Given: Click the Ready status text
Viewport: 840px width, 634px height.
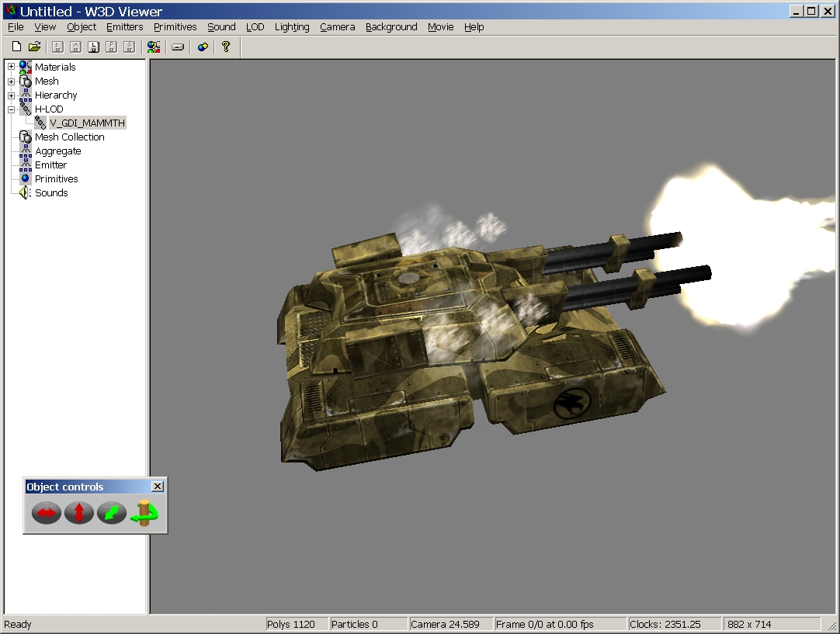Looking at the screenshot, I should click(18, 625).
